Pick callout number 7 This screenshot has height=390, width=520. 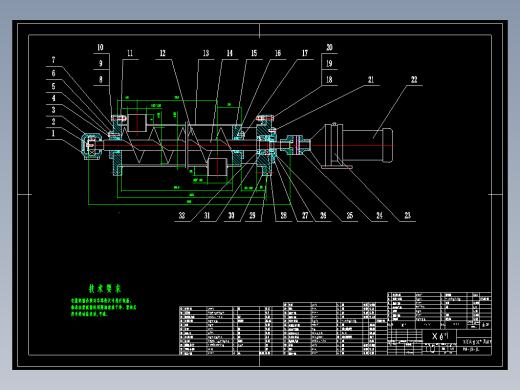[53, 60]
